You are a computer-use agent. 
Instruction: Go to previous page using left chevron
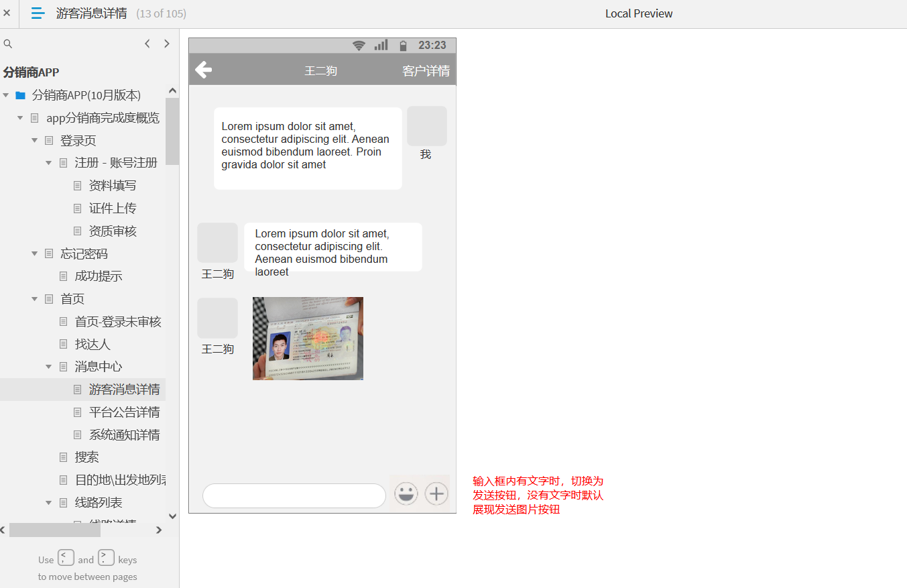(147, 44)
